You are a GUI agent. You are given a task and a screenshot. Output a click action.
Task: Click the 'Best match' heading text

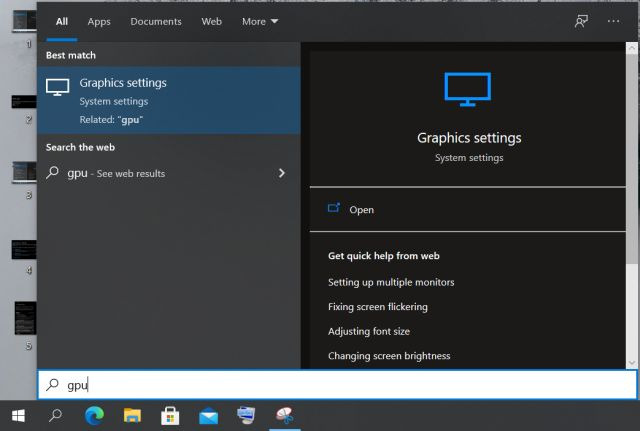[x=71, y=55]
